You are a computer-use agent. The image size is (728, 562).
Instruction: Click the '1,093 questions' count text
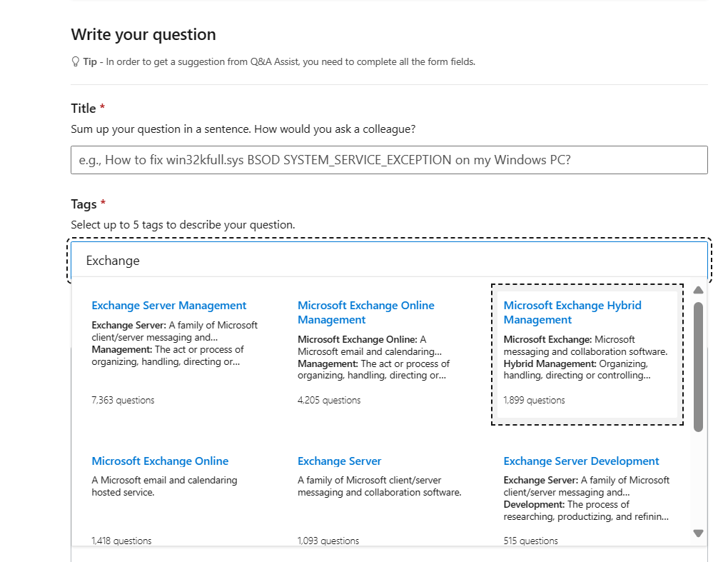tap(328, 541)
